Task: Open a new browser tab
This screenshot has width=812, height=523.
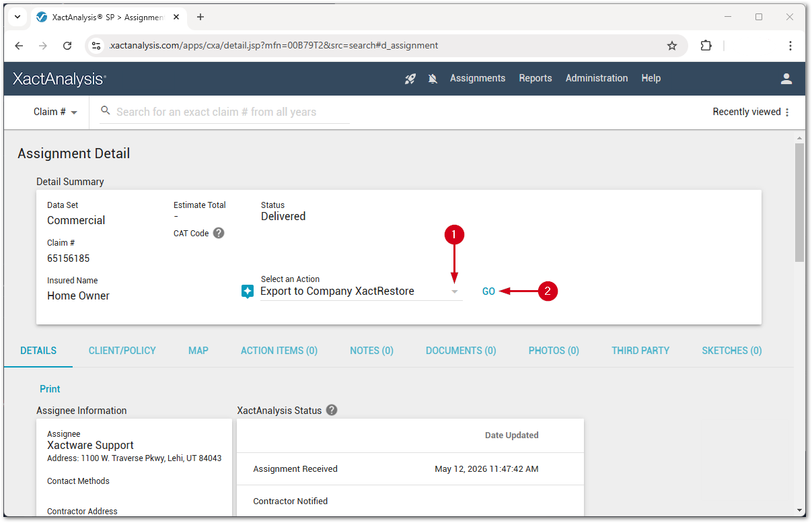Action: click(200, 17)
